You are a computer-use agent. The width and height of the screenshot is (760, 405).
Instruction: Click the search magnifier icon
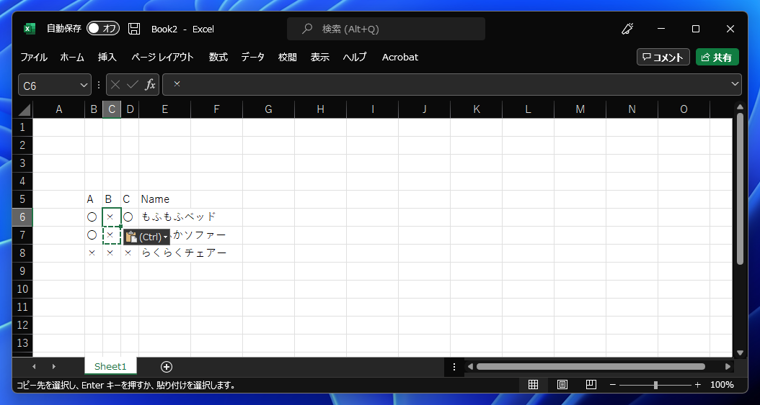click(307, 29)
